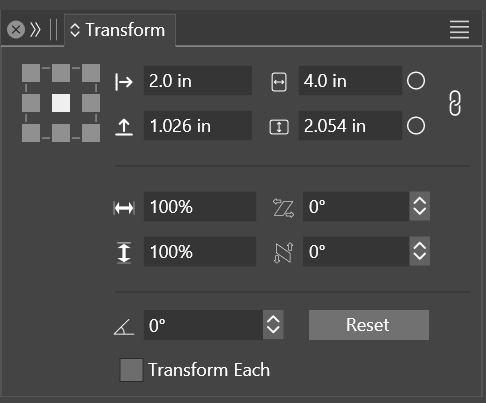Click the horizontal shear icon
486x403 pixels.
click(x=283, y=208)
